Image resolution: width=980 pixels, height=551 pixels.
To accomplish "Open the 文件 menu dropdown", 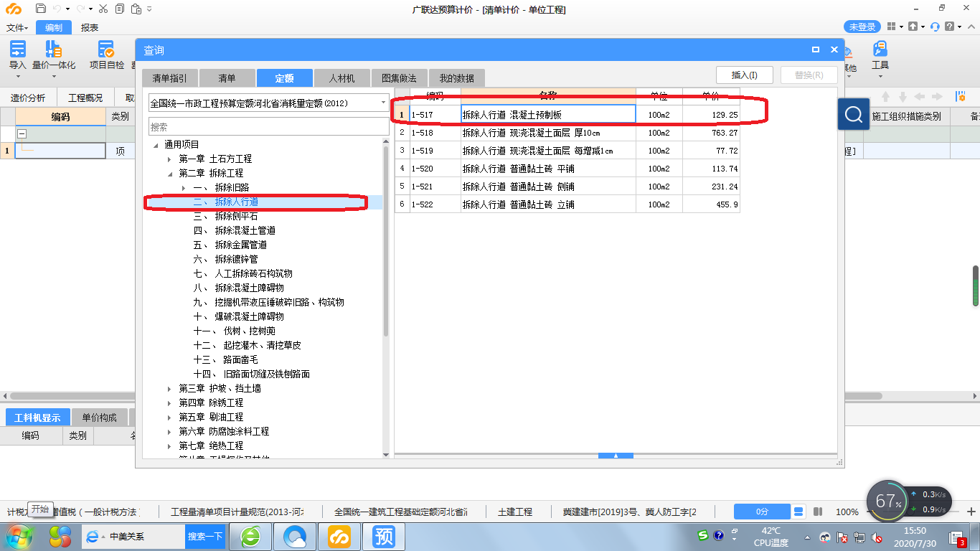I will [x=17, y=27].
